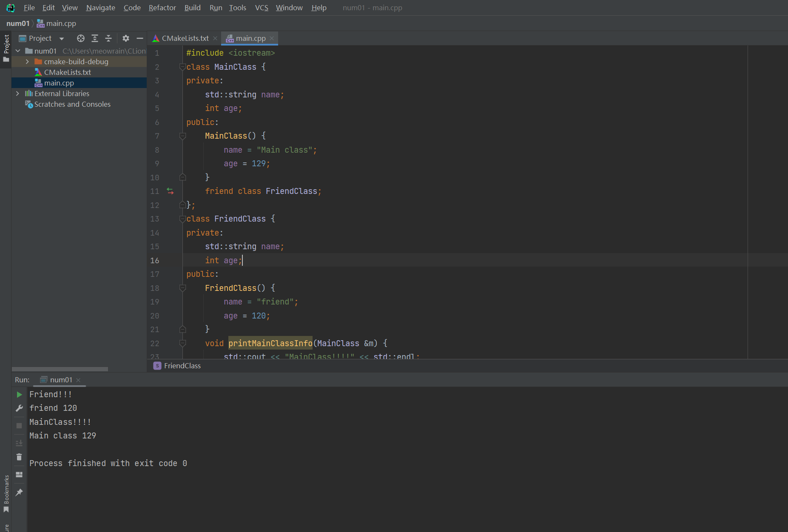Click the Project panel horizontal scrollbar
Viewport: 788px width, 532px height.
pyautogui.click(x=60, y=369)
